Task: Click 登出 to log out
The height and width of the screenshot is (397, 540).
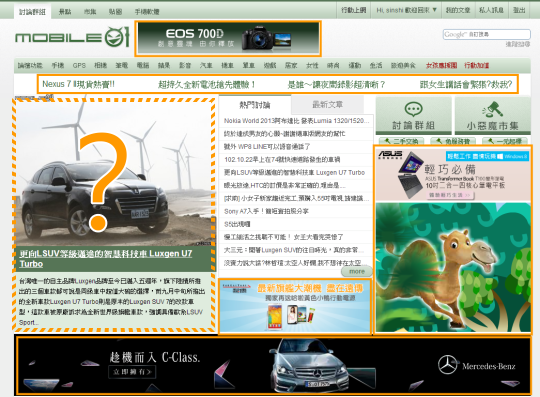Action: pyautogui.click(x=519, y=10)
